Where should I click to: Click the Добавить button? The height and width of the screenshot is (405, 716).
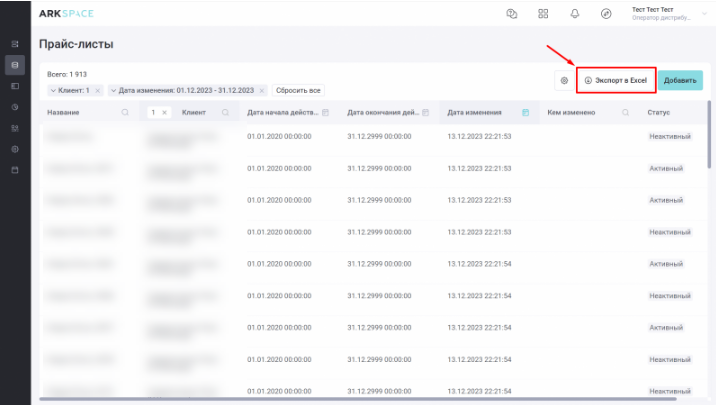[x=680, y=80]
